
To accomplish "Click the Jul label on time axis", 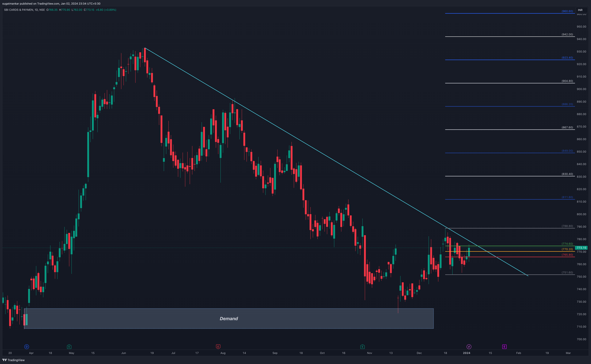I will (x=173, y=353).
